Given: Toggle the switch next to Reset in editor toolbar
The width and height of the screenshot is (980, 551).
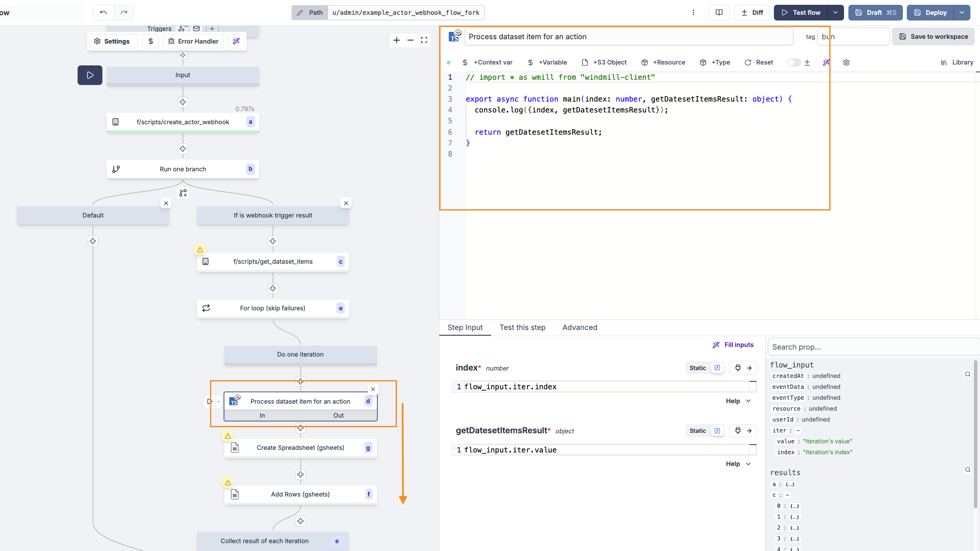Looking at the screenshot, I should click(x=794, y=62).
